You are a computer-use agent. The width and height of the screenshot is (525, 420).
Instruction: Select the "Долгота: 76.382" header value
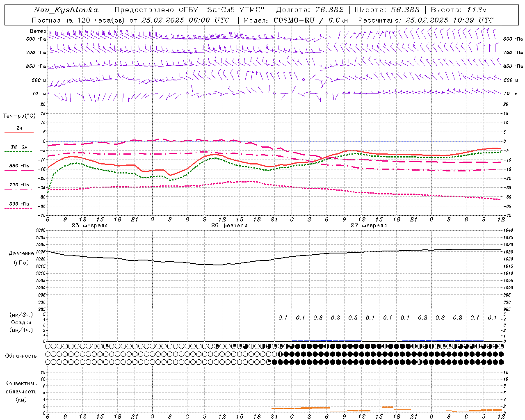[310, 10]
